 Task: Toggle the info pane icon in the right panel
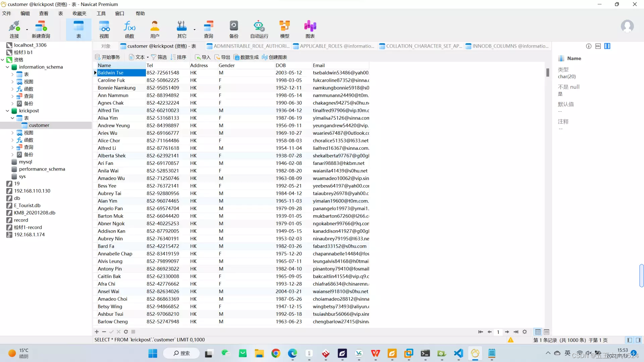pyautogui.click(x=589, y=46)
